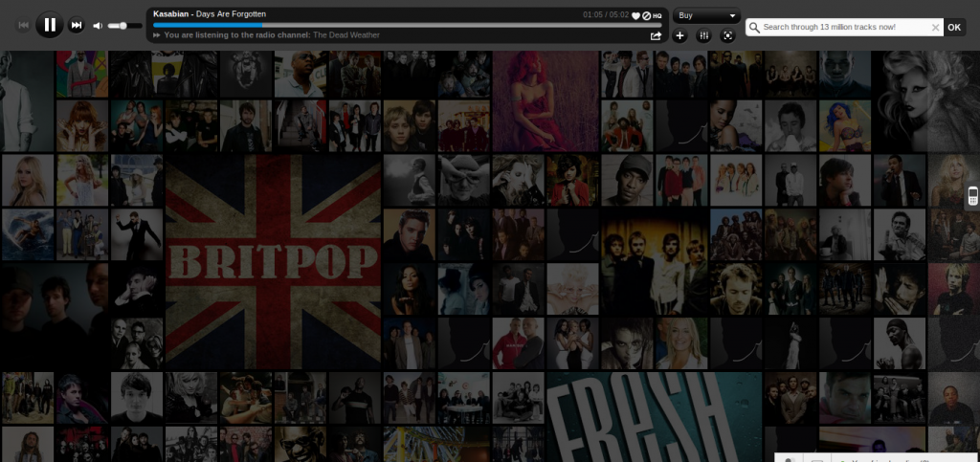This screenshot has height=462, width=980.
Task: Skip to the next track
Action: click(77, 25)
